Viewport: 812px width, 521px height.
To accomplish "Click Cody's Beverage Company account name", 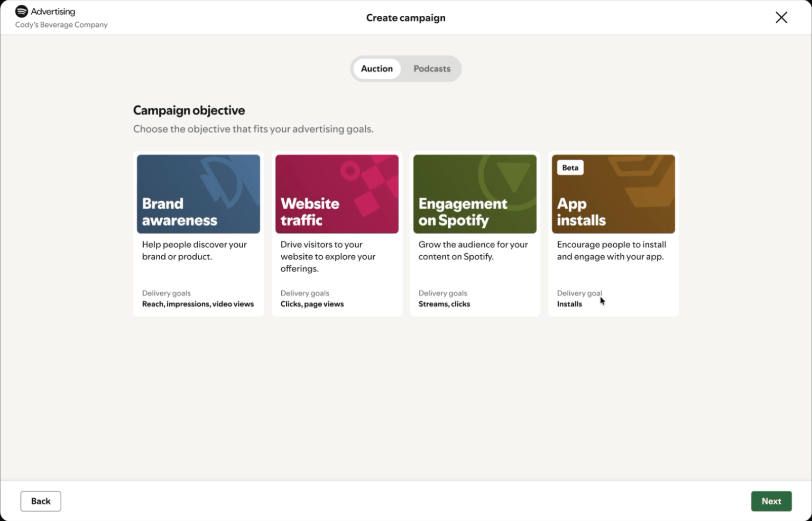I will pos(61,25).
